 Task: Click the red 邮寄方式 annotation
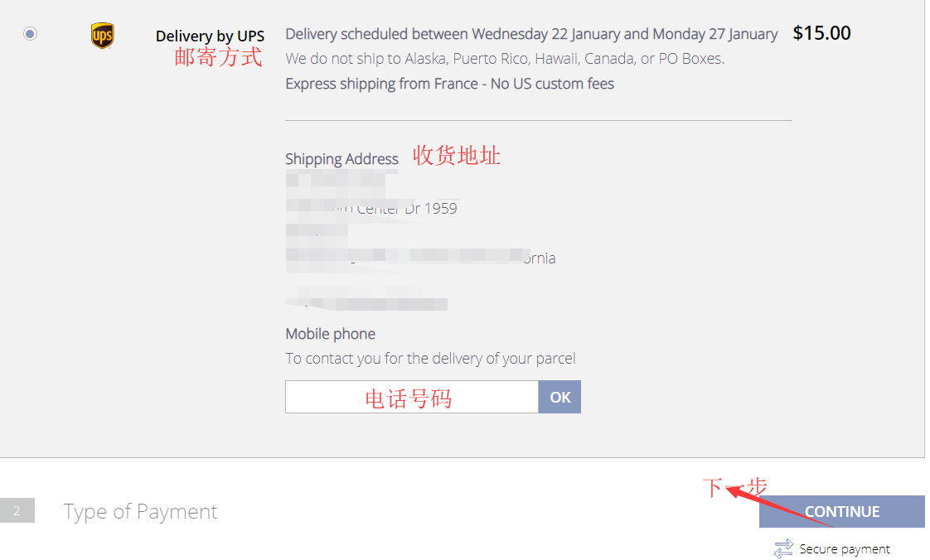(217, 57)
